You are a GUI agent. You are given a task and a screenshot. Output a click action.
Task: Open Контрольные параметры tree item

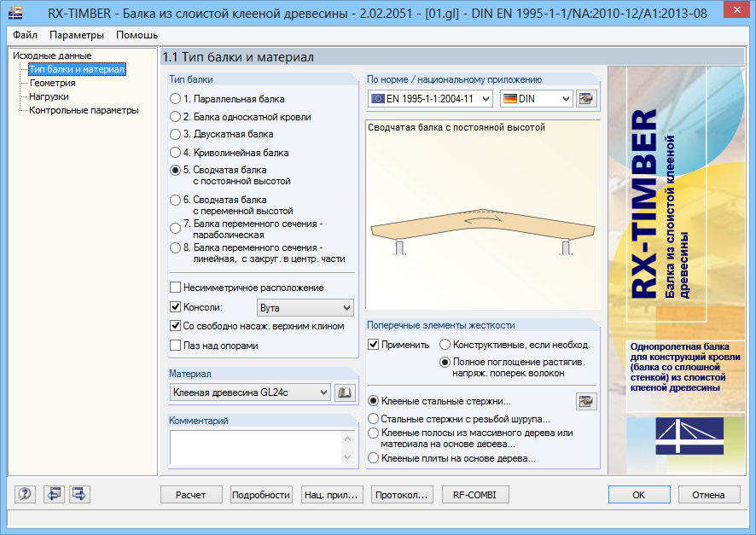pos(84,110)
